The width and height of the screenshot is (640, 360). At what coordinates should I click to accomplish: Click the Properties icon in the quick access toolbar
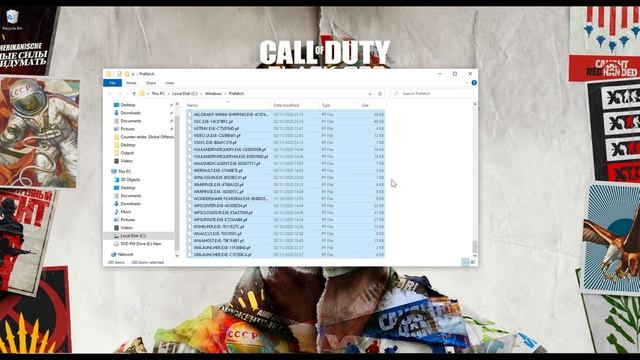pyautogui.click(x=119, y=74)
